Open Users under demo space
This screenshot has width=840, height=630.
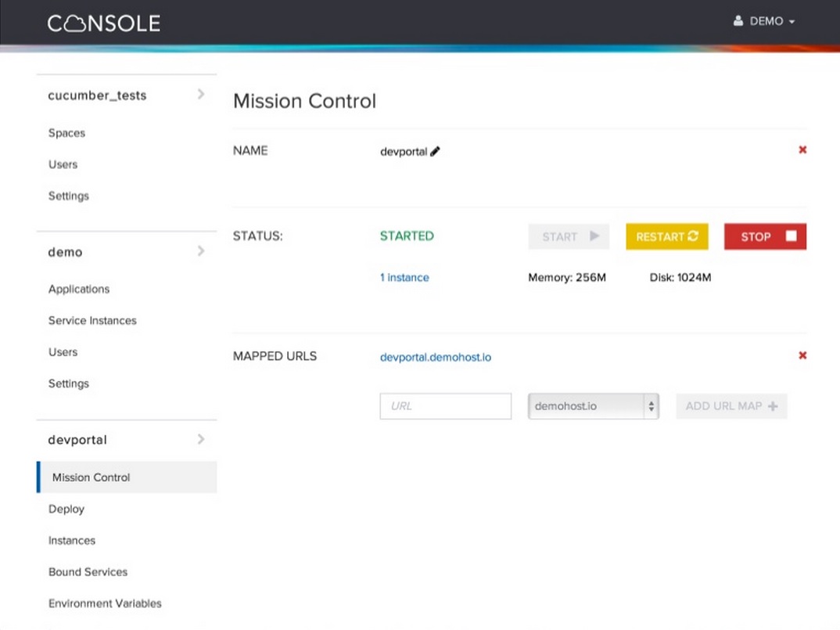(63, 352)
